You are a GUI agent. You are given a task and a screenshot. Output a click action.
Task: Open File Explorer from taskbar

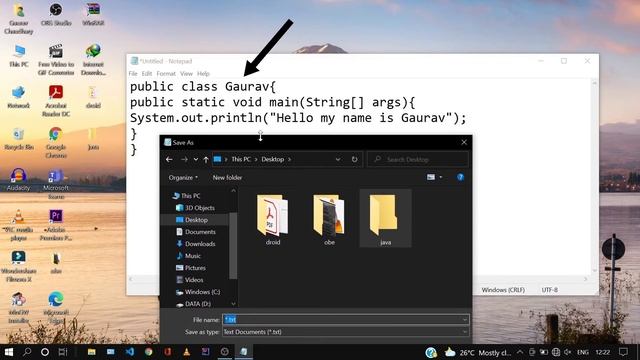(x=91, y=352)
